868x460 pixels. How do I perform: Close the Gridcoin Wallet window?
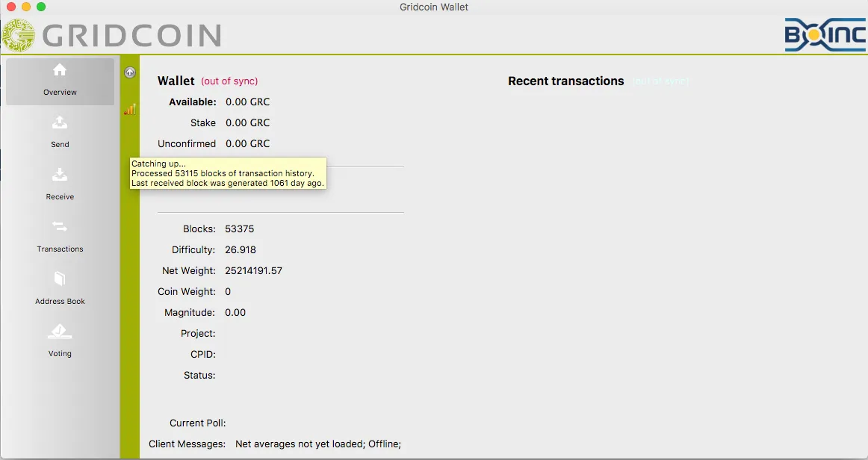pyautogui.click(x=10, y=7)
